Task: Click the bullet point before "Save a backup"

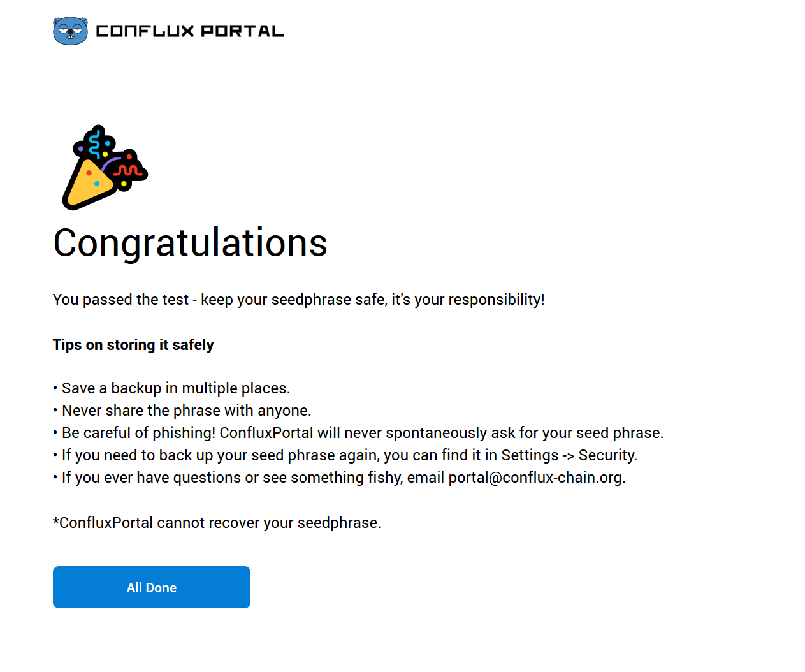Action: click(x=55, y=388)
